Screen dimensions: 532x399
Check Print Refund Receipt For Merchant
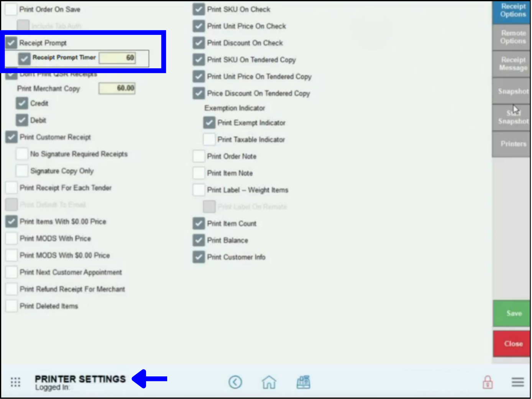pos(11,289)
